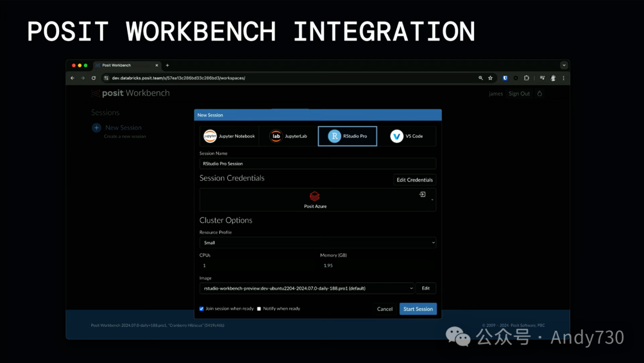The image size is (644, 363).
Task: Click the Start Session button
Action: [418, 309]
